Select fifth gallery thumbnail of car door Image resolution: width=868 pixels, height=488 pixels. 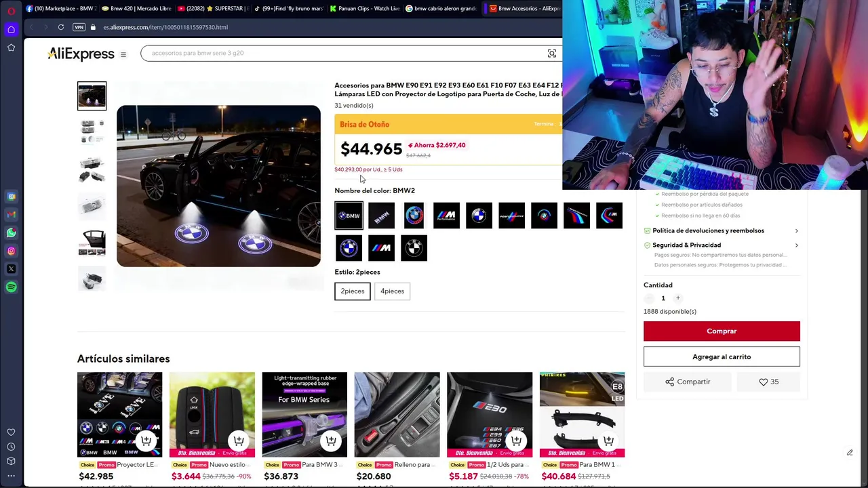point(92,242)
